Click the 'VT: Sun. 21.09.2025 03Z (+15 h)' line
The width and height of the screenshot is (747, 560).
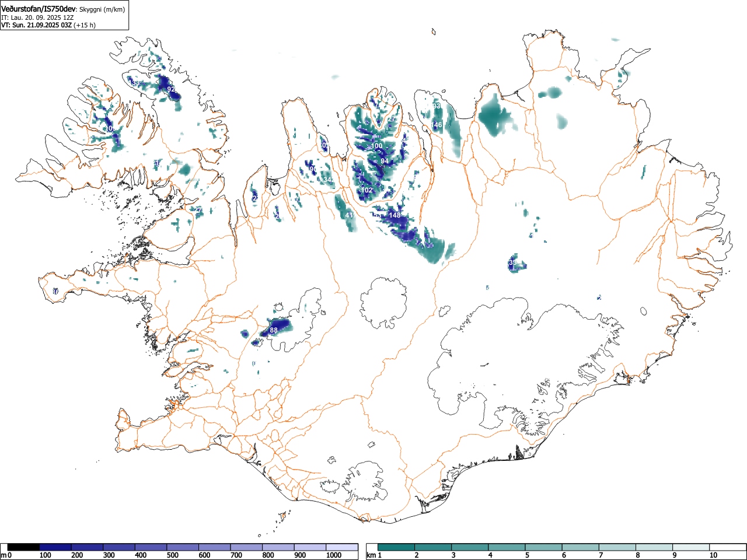tap(48, 25)
